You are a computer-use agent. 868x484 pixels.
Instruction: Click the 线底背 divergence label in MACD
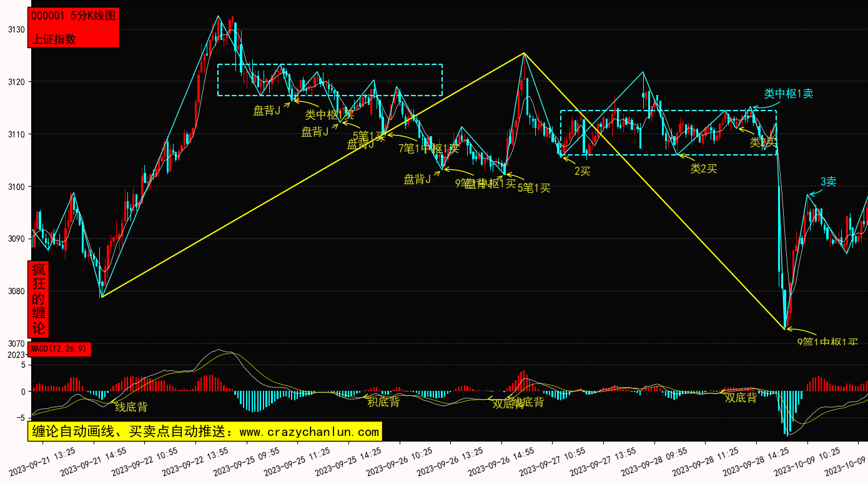coord(131,407)
